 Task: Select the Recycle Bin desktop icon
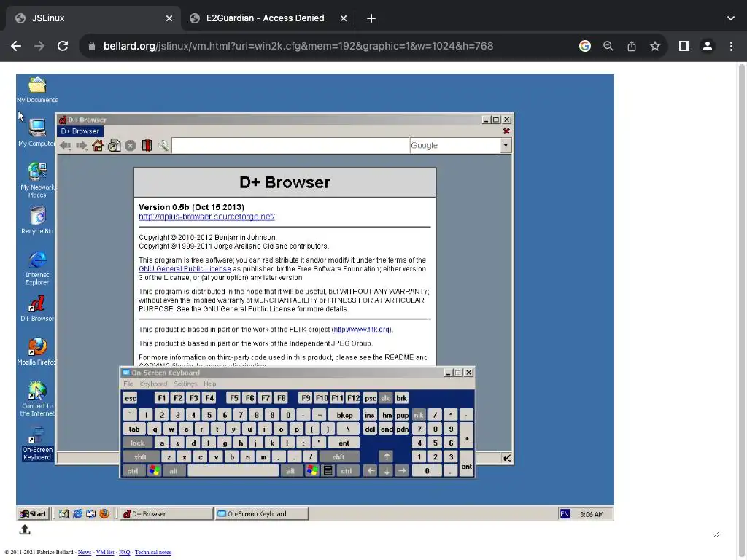tap(37, 220)
